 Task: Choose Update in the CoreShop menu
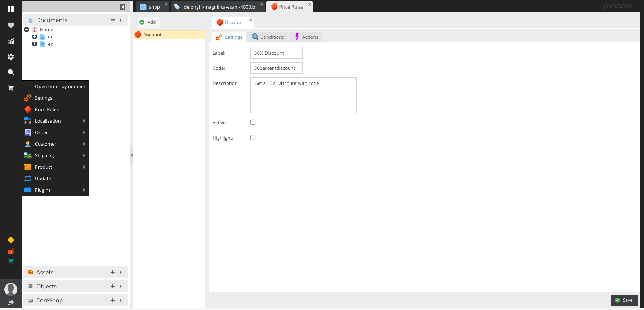click(x=55, y=178)
